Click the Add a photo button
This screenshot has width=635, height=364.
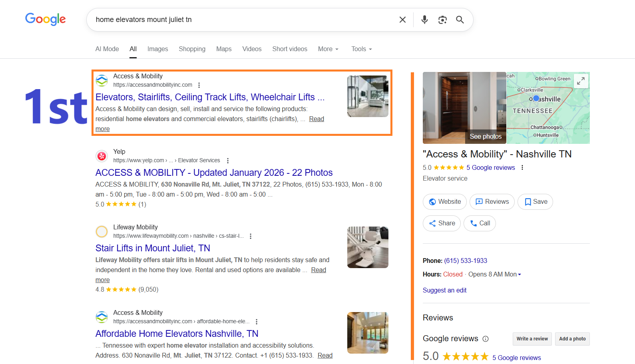point(572,339)
